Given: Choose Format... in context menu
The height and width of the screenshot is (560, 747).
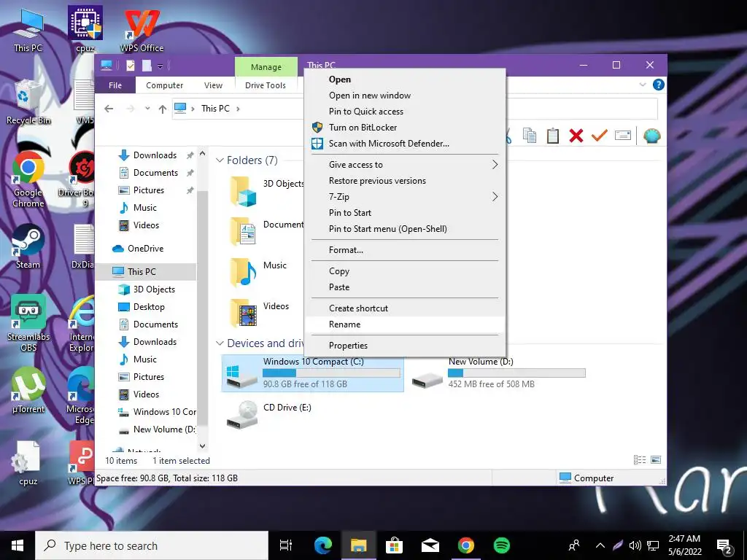Looking at the screenshot, I should point(404,250).
